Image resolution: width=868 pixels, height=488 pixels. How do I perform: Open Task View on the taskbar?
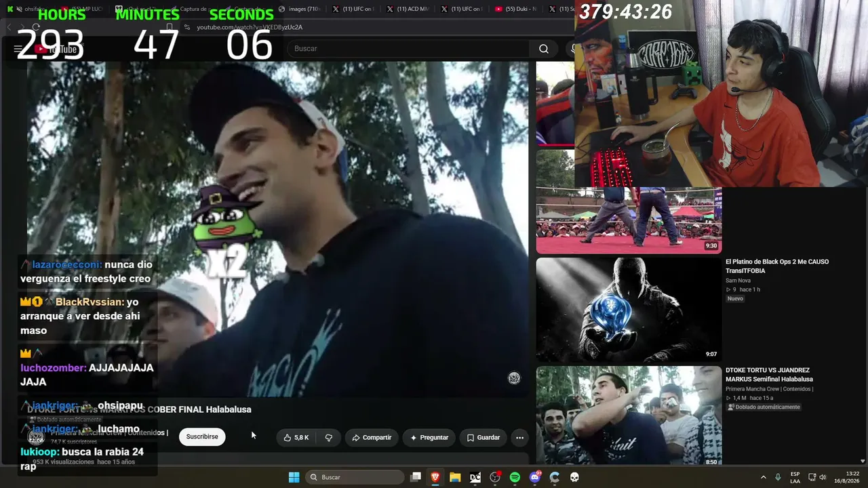pos(416,477)
